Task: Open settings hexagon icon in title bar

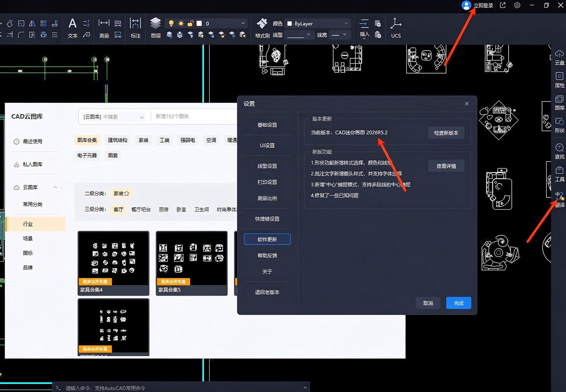Action: pos(517,5)
